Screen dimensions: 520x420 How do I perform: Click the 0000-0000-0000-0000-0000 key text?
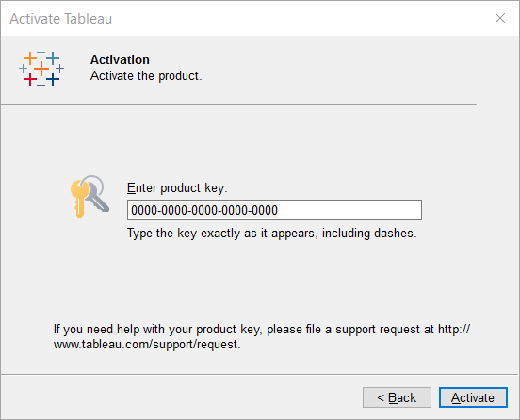(x=204, y=210)
